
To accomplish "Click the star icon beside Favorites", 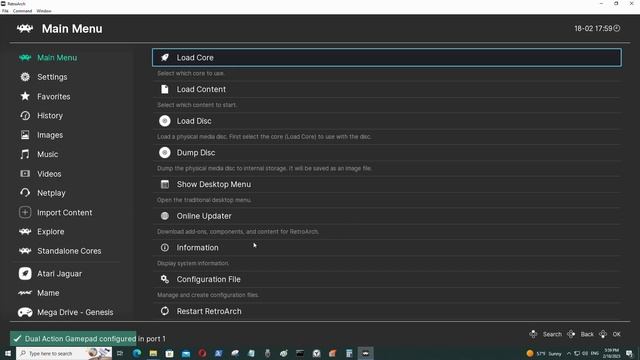I will coord(25,96).
